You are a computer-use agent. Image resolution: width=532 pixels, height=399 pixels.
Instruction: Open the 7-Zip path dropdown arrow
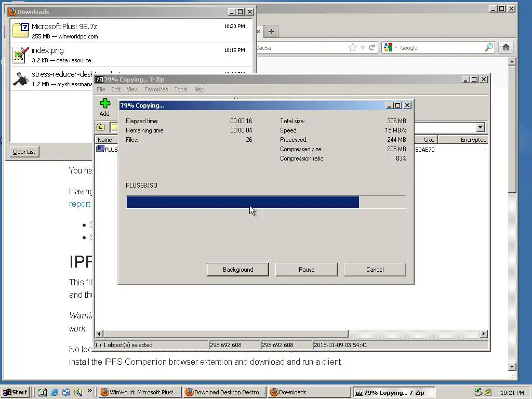(x=480, y=127)
